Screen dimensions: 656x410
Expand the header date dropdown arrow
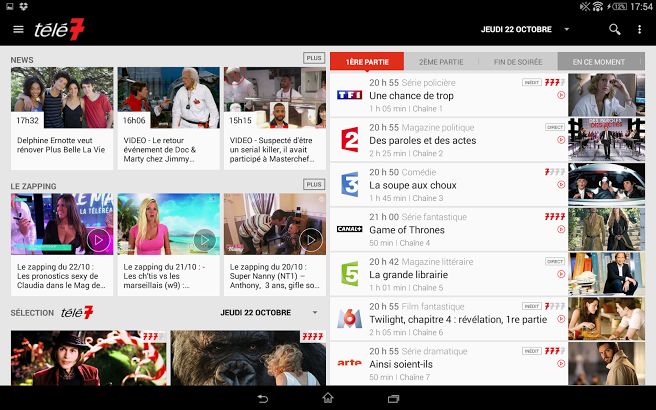[566, 29]
